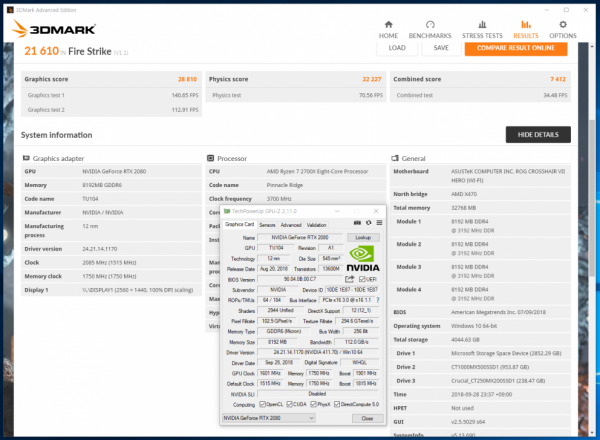Click NVIDIA GeForce RTX 2080 GPU text

[x=114, y=171]
